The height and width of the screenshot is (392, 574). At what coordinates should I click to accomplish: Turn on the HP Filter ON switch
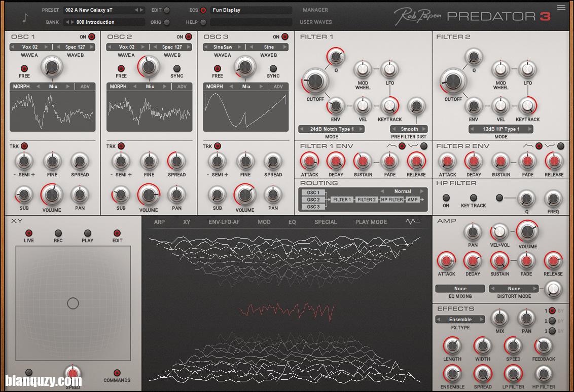point(446,198)
